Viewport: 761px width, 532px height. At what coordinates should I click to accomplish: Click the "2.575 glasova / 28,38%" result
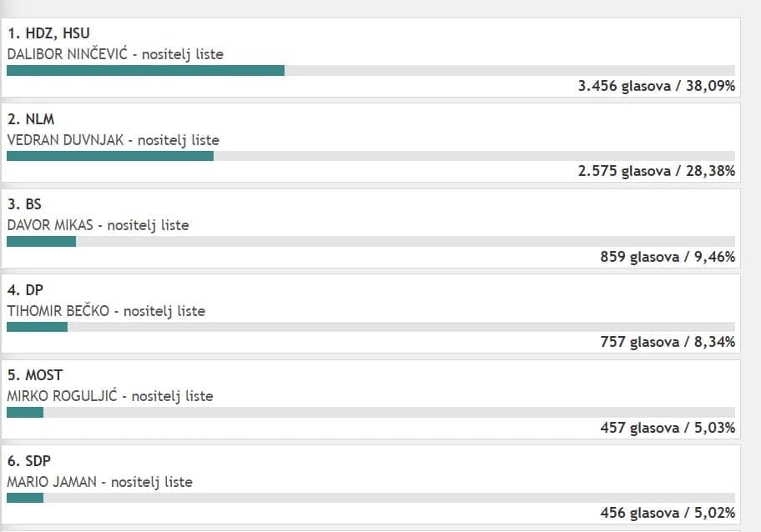656,171
